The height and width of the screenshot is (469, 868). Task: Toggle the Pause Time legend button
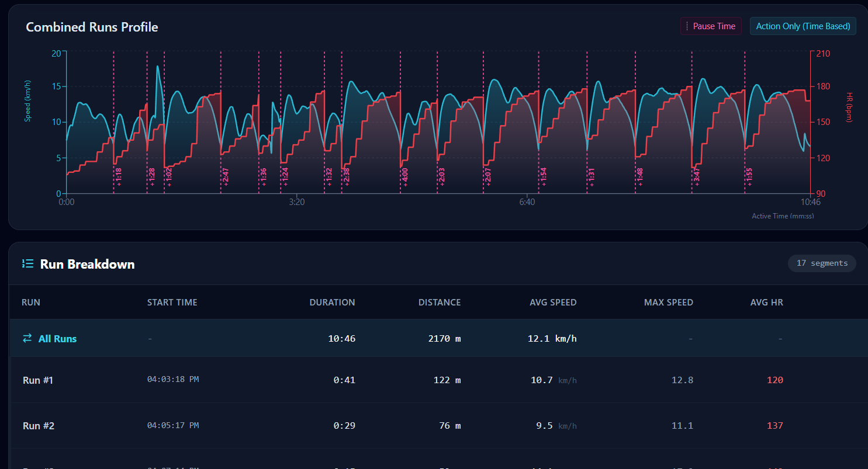[711, 26]
